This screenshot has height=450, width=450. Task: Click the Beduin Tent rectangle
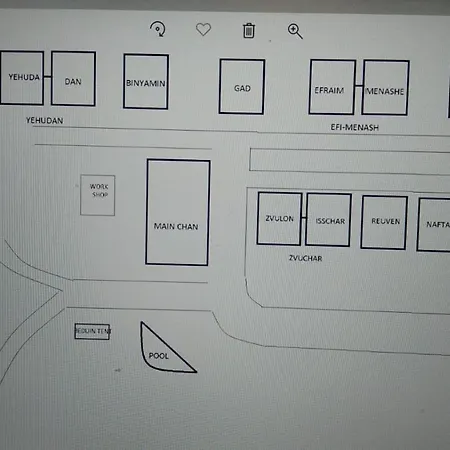click(x=92, y=331)
